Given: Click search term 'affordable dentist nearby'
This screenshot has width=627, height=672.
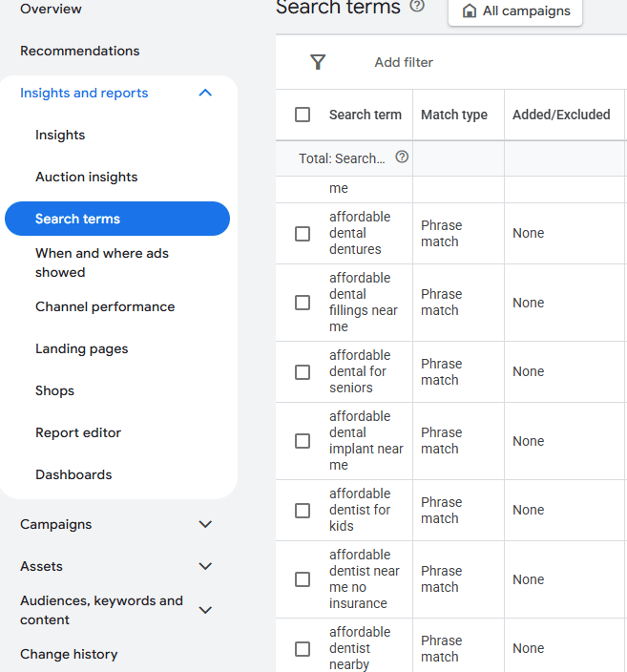Looking at the screenshot, I should point(360,648).
